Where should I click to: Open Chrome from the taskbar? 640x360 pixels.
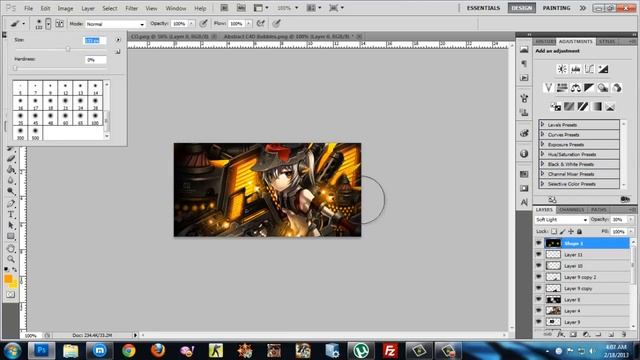[129, 351]
